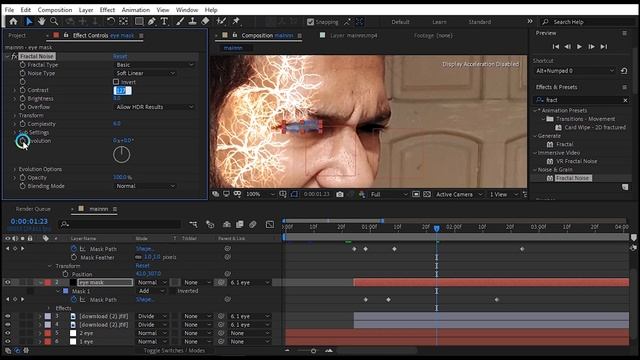Image resolution: width=640 pixels, height=360 pixels.
Task: Select the Pen tool
Action: pos(151,22)
